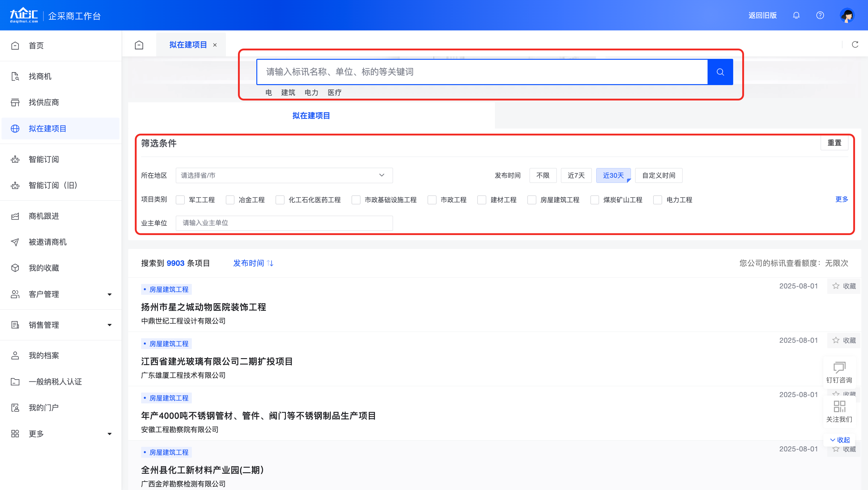
Task: Click the 客户管理 people icon
Action: 15,294
